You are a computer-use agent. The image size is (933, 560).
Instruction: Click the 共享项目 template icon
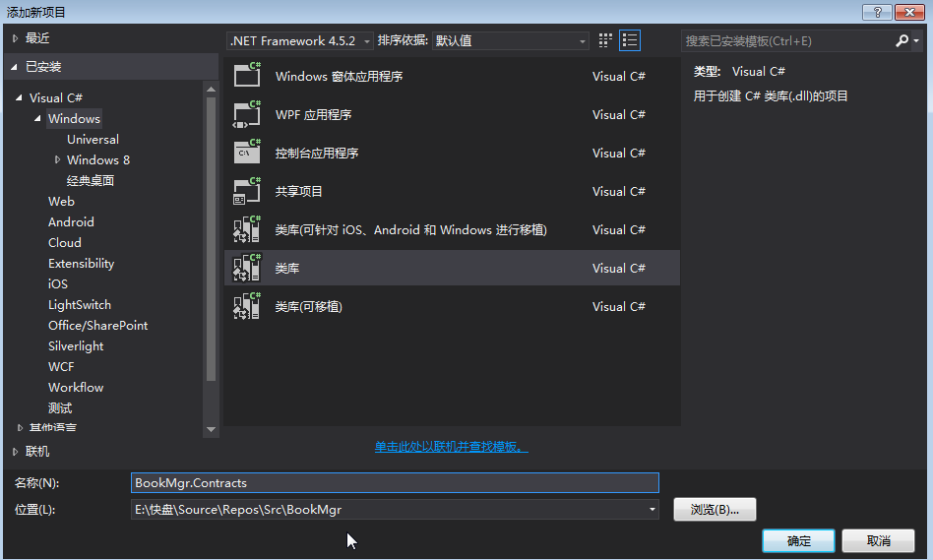point(247,190)
